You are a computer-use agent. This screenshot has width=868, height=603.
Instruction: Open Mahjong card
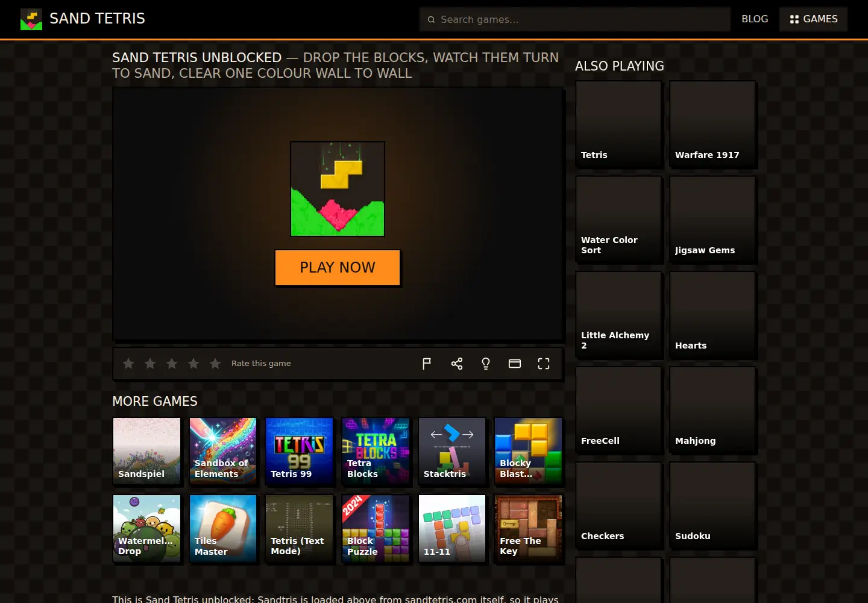[712, 409]
